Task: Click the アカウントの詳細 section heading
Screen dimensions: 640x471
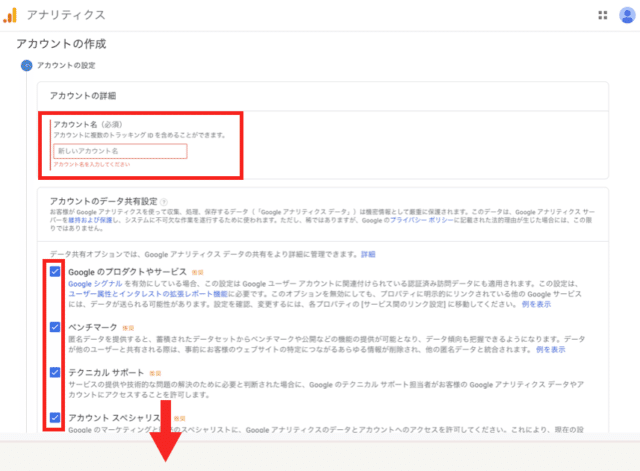Action: pyautogui.click(x=83, y=96)
